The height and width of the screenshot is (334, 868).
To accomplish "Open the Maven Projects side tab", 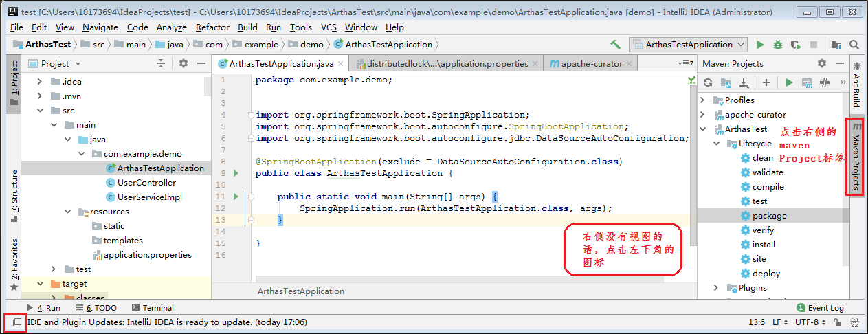I will tap(856, 156).
